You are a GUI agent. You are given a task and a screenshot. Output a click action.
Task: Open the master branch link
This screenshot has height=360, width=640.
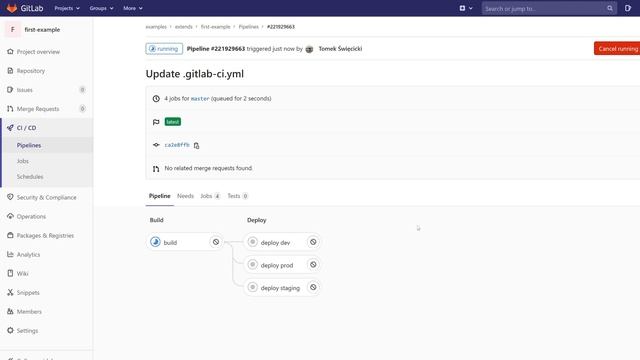click(x=200, y=99)
